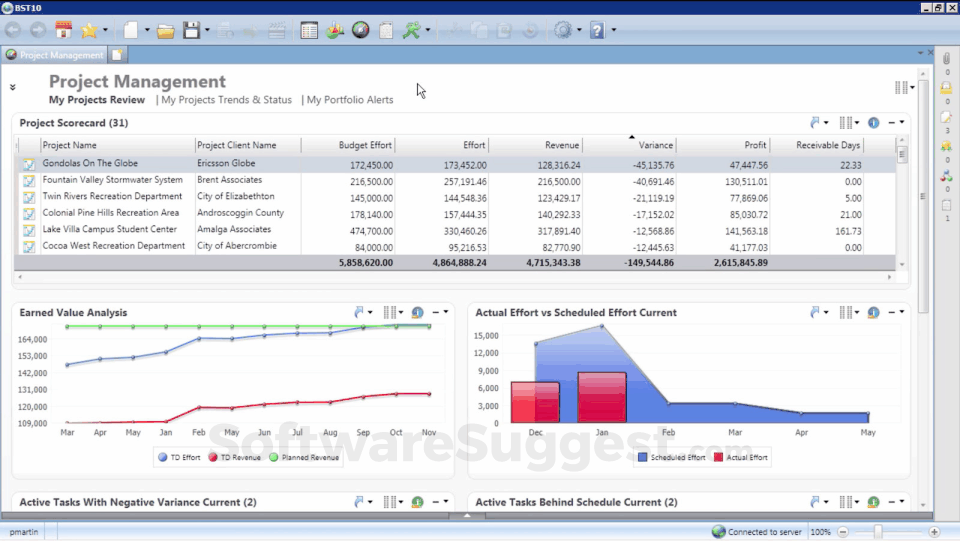Click the gauge dashboard icon in toolbar
Image resolution: width=960 pixels, height=541 pixels.
point(361,30)
